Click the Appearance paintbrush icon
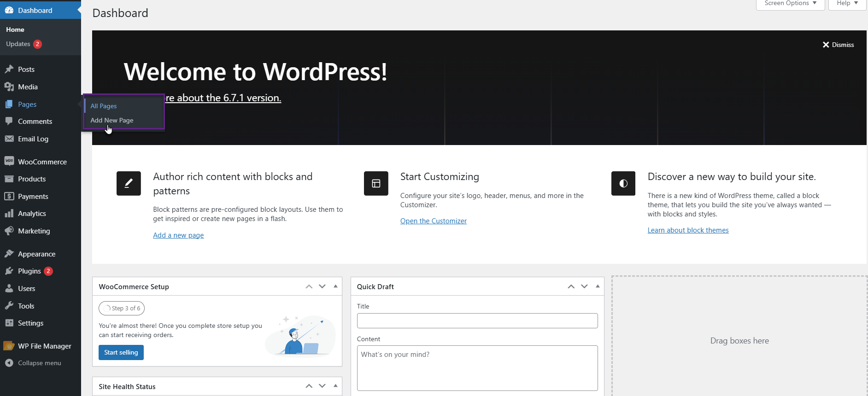 point(9,254)
